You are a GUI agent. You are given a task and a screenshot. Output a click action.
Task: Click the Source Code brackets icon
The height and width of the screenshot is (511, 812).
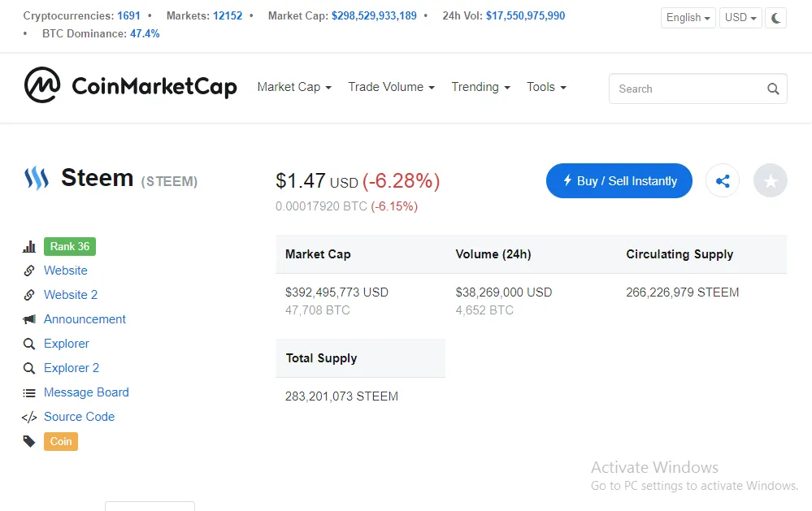click(29, 418)
